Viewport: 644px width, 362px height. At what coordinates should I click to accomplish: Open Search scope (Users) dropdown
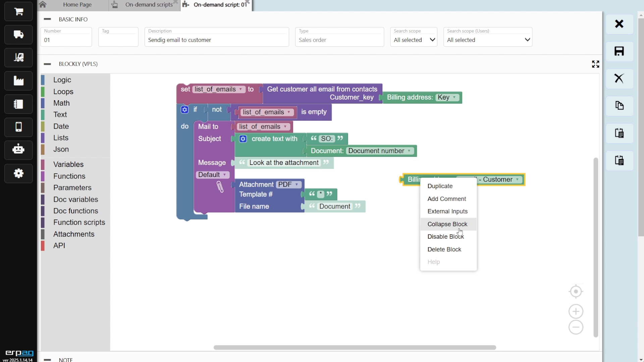[x=487, y=40]
